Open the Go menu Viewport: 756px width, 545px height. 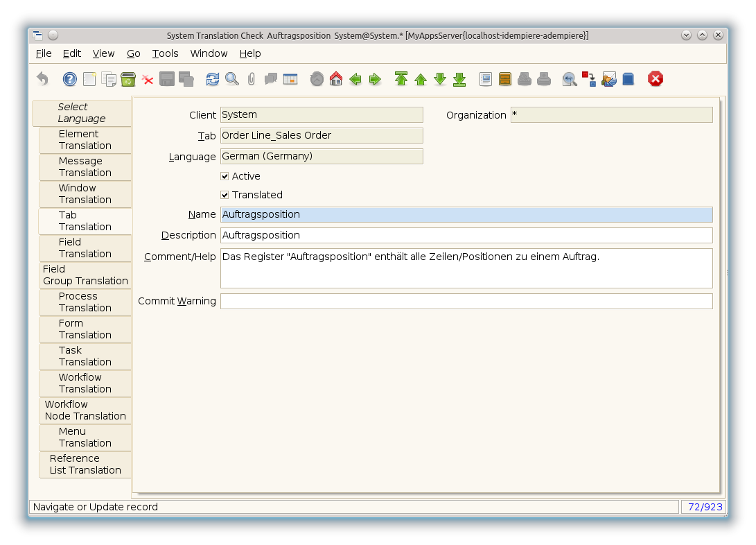[x=133, y=53]
